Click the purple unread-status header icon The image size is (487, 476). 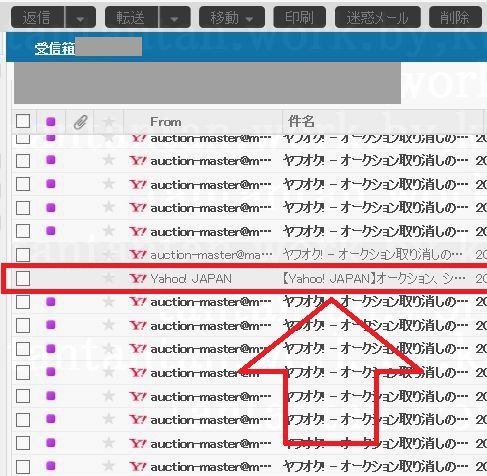click(x=51, y=122)
